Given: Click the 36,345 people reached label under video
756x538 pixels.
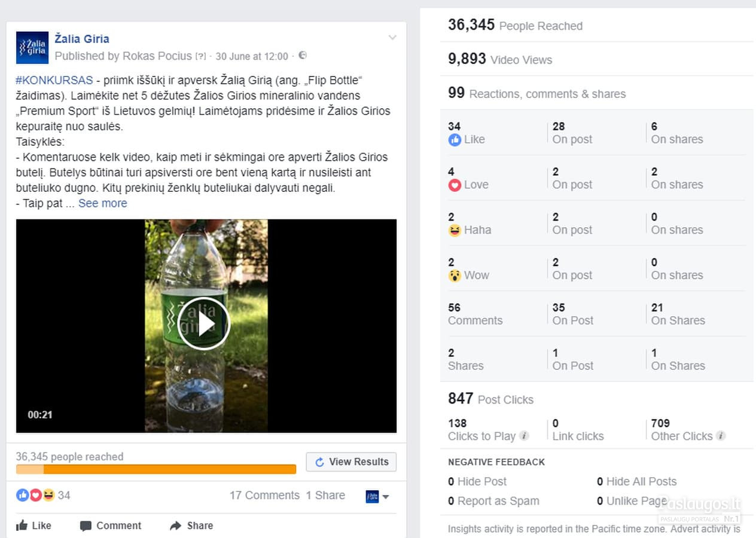Looking at the screenshot, I should coord(70,457).
